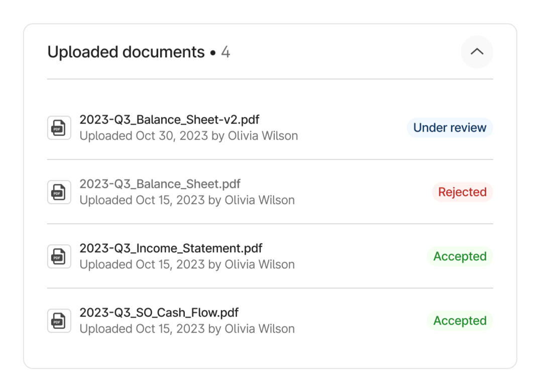
Task: Click upload details under SO_Cash_Flow.pdf
Action: [x=187, y=329]
